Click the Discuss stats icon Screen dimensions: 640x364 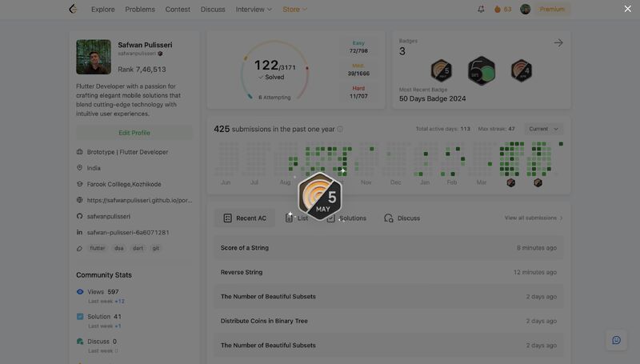click(80, 341)
